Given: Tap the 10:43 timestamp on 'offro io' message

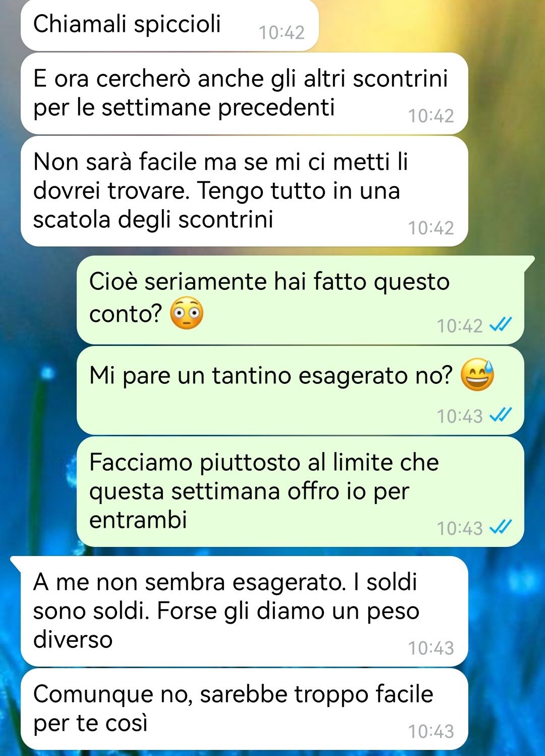Looking at the screenshot, I should point(460,528).
